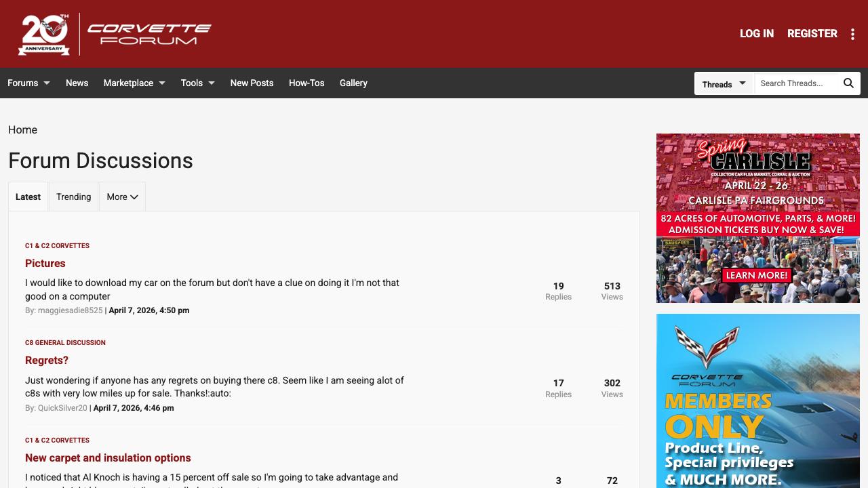Click the magnifying glass search icon
This screenshot has height=488, width=868.
848,83
